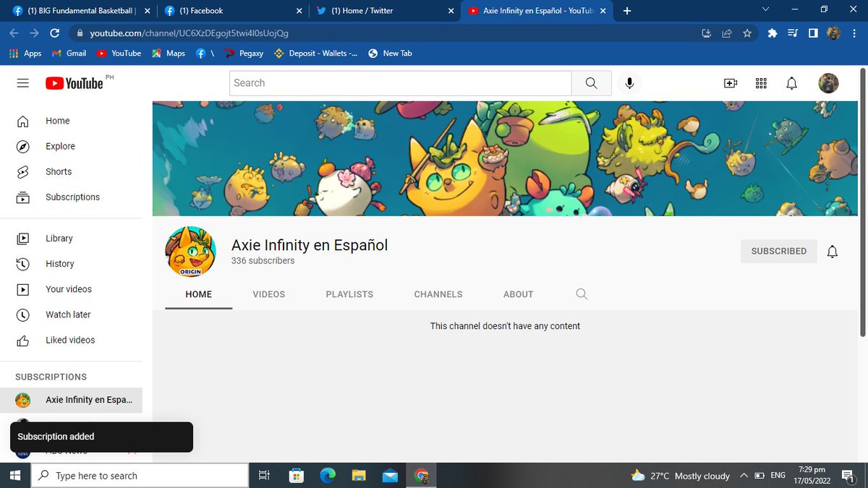Click the Subscribed button

[778, 252]
